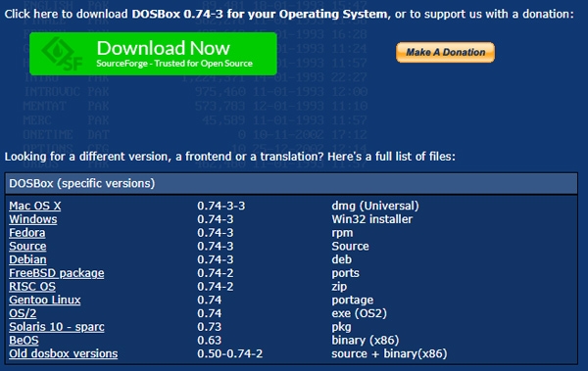Click the Old dosbox versions link

tap(64, 354)
